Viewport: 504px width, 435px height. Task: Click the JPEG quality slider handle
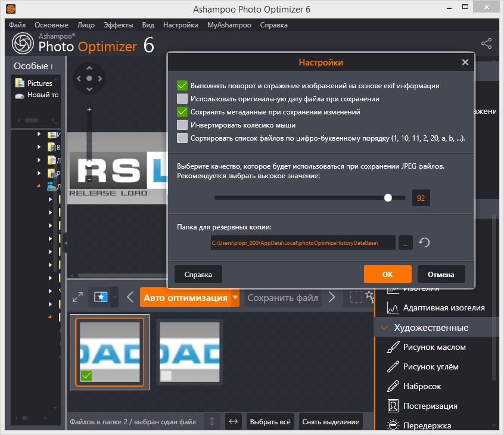(388, 198)
